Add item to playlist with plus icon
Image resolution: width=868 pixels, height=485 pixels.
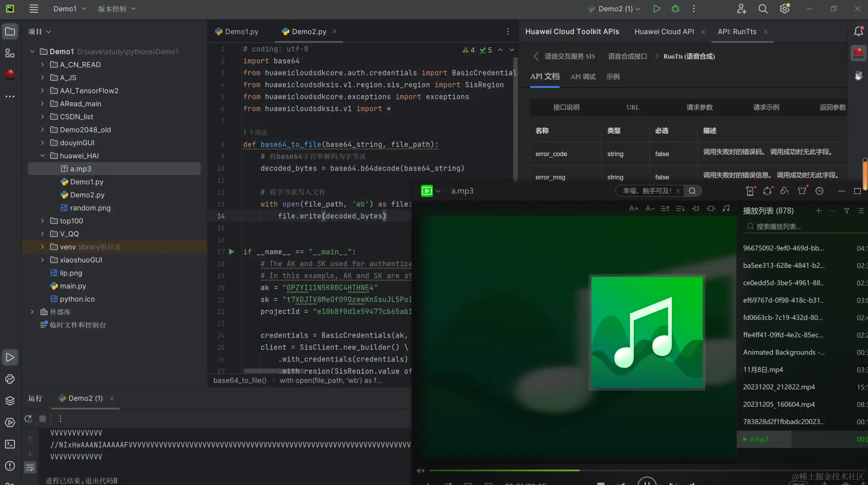click(819, 211)
